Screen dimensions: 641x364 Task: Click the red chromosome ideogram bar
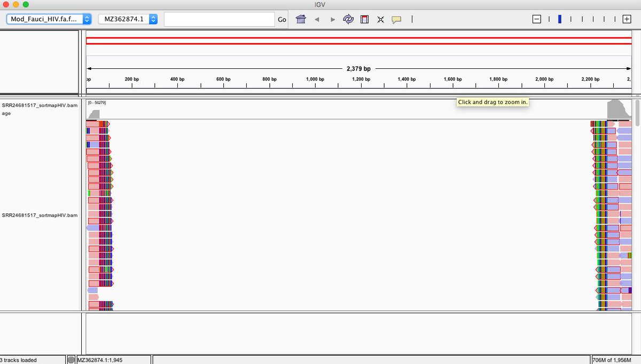tap(358, 41)
